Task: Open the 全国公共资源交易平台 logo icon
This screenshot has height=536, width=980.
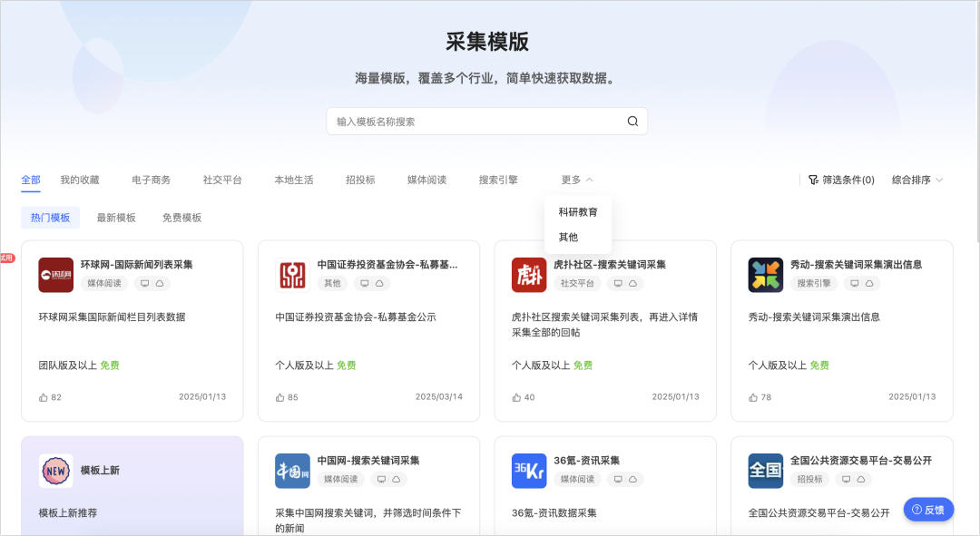Action: [766, 471]
